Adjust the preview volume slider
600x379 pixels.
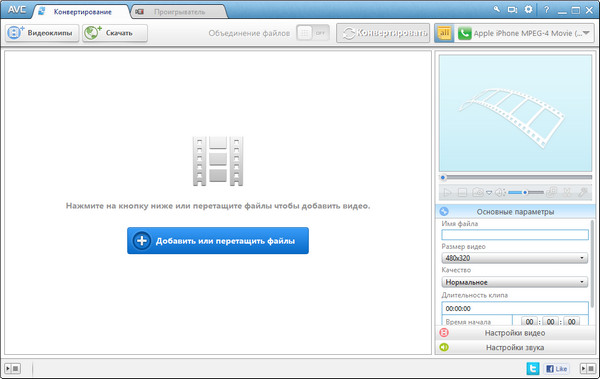[526, 192]
